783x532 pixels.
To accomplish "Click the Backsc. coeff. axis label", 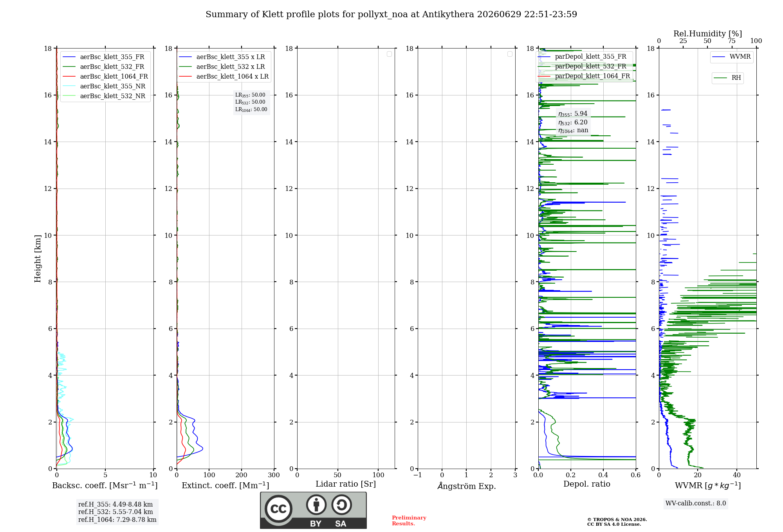I will tap(105, 485).
